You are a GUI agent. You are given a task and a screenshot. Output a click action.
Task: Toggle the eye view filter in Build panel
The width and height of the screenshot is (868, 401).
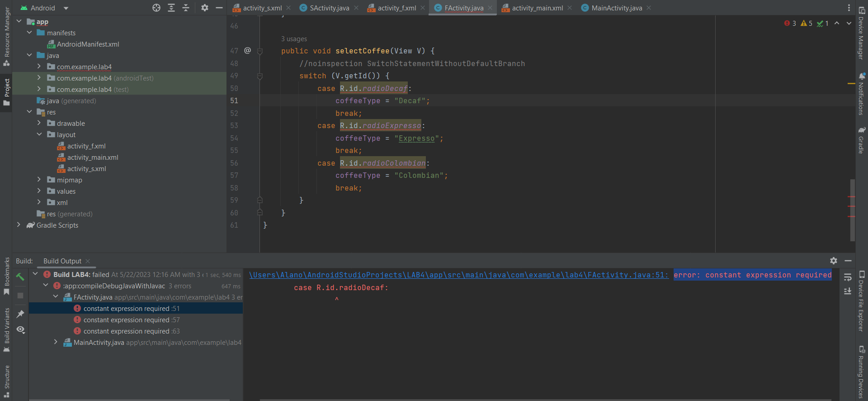point(20,329)
